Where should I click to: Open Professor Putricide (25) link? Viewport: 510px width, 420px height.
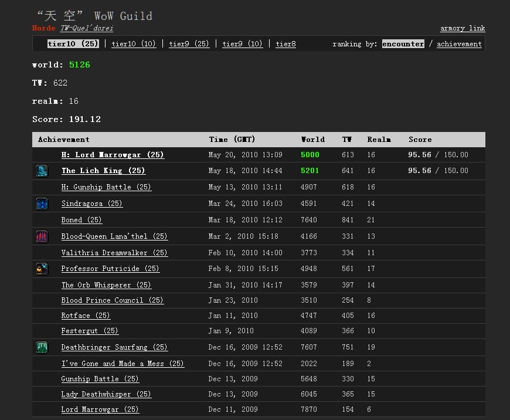pos(110,269)
